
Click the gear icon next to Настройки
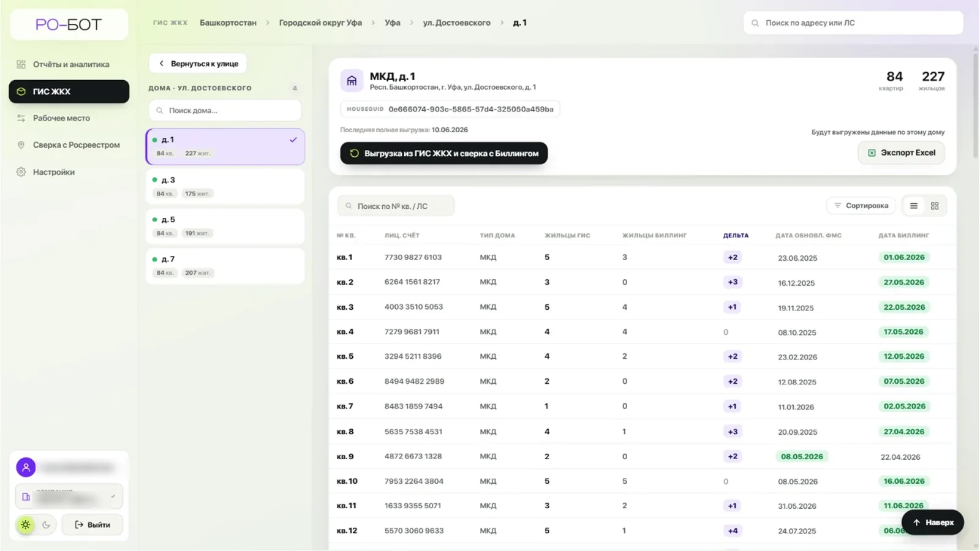[21, 172]
